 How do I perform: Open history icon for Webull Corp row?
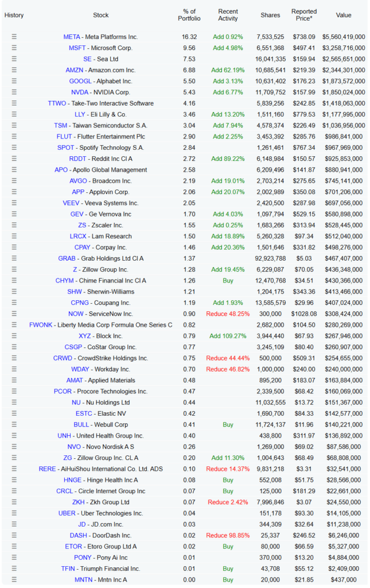[14, 424]
